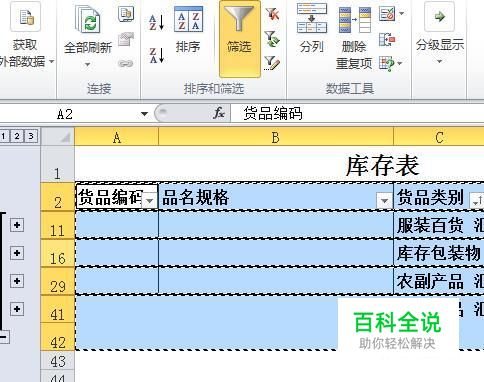
Task: Select row 16 header
Action: point(57,253)
